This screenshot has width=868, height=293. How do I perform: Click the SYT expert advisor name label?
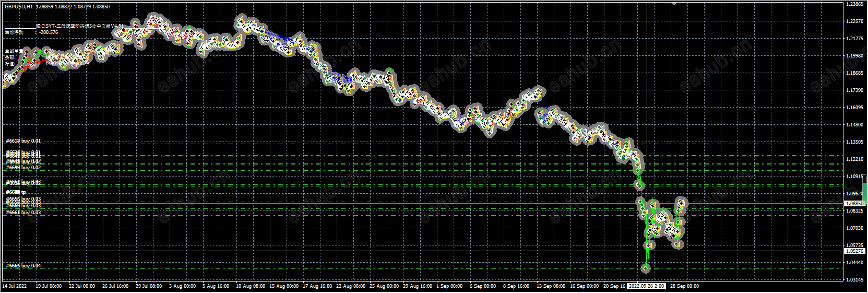79,26
